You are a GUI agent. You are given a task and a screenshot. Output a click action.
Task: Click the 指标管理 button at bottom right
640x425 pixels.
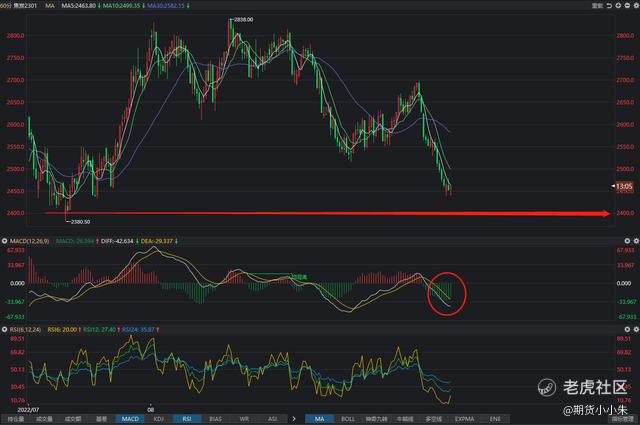click(x=622, y=419)
